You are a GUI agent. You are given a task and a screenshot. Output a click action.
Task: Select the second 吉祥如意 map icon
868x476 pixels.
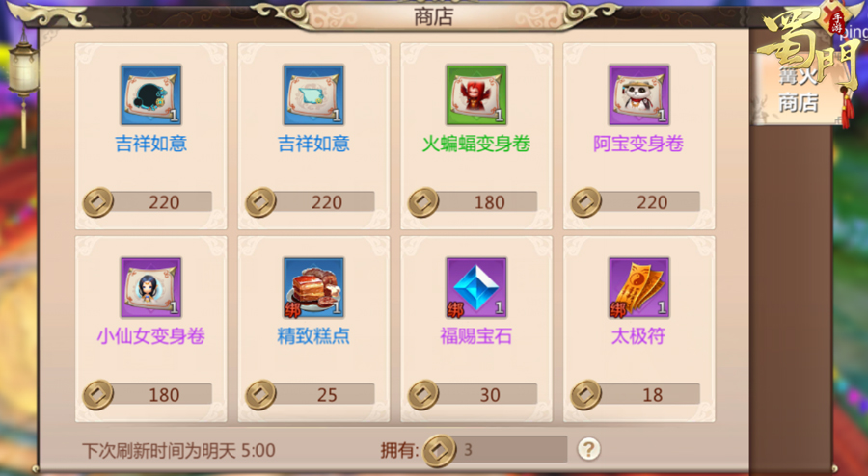[x=313, y=94]
